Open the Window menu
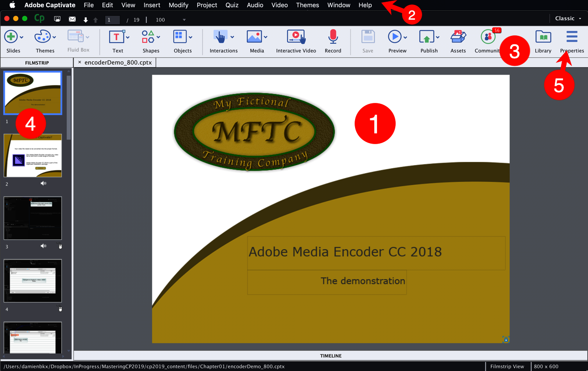Image resolution: width=588 pixels, height=371 pixels. click(339, 5)
